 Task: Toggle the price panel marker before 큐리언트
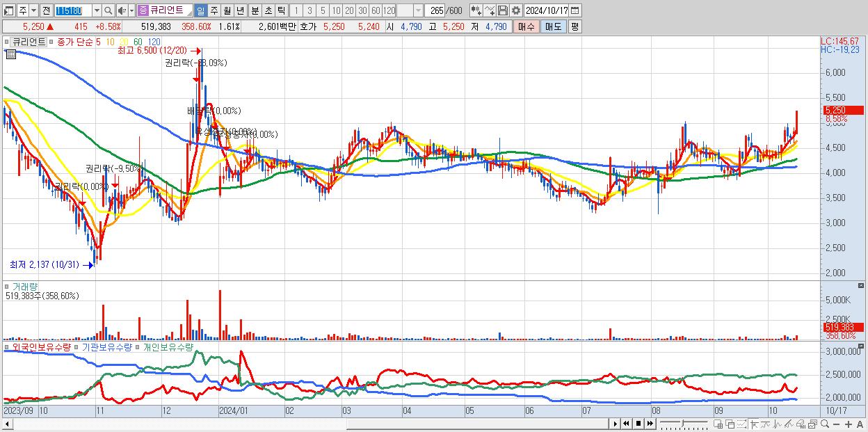[8, 42]
